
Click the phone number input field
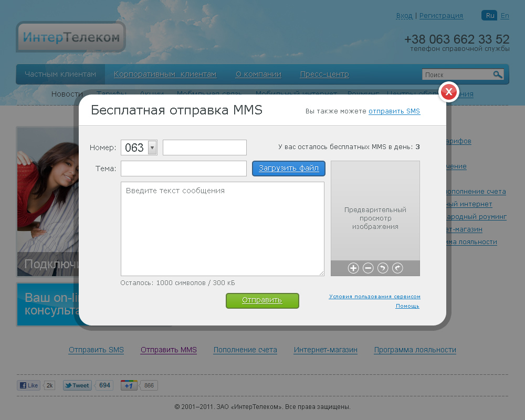205,148
